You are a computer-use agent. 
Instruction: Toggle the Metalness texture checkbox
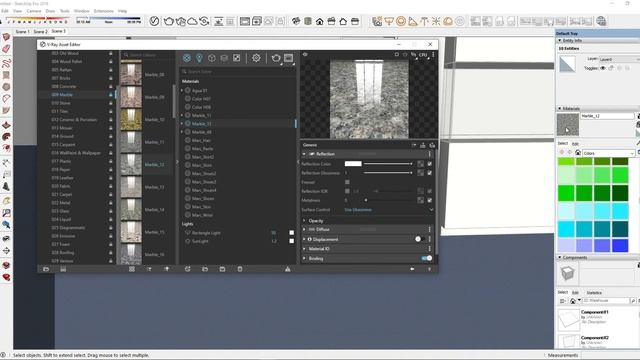[429, 200]
